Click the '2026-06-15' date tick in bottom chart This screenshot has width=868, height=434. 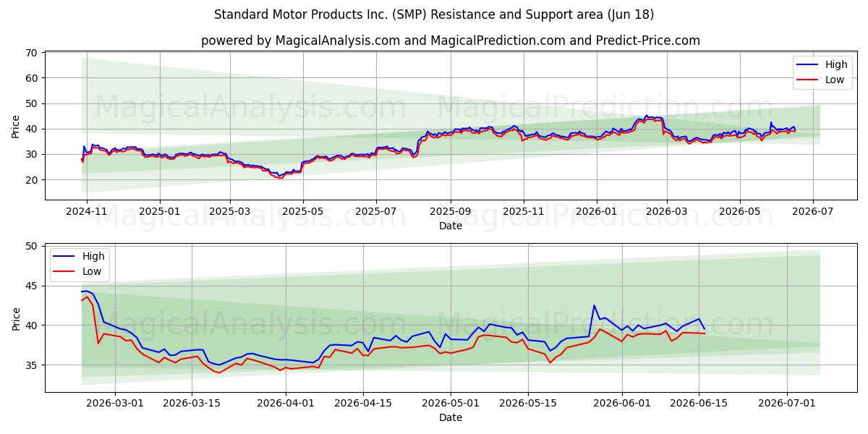click(x=699, y=403)
